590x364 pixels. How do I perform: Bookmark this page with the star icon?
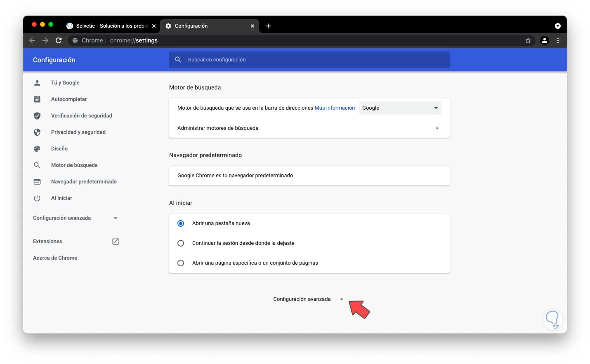tap(528, 40)
